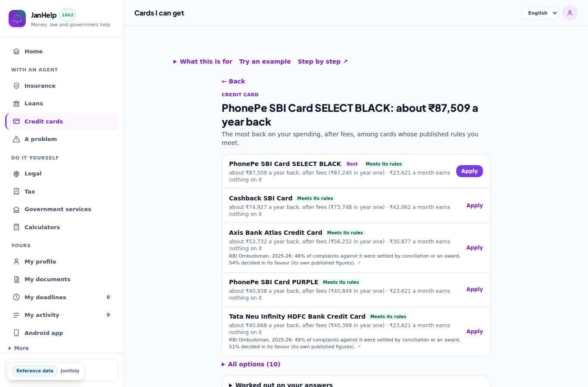Apply for PhonePe SBI Card SELECT BLACK
The height and width of the screenshot is (387, 588).
click(x=470, y=171)
